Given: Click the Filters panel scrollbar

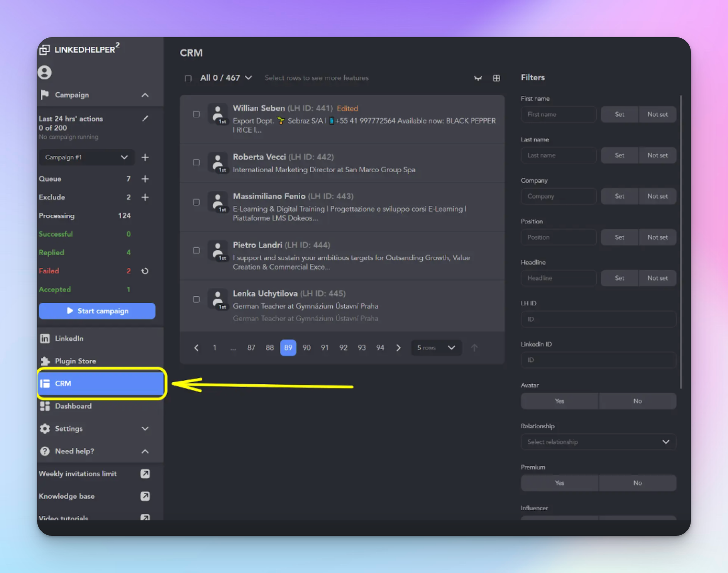Looking at the screenshot, I should point(681,242).
